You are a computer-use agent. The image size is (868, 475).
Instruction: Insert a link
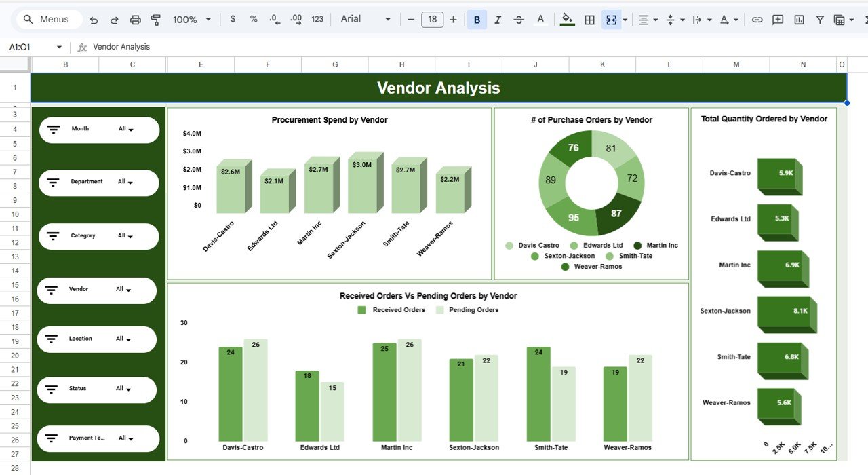[757, 19]
